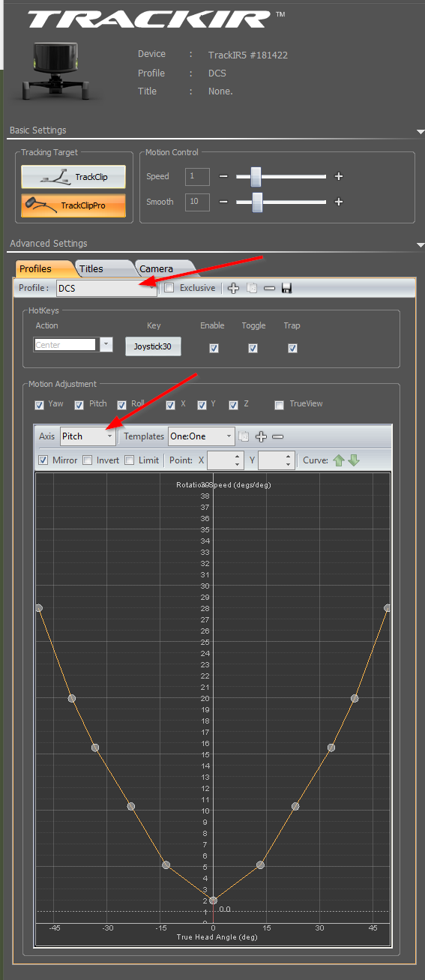Save the profile with floppy disk icon
Viewport: 425px width, 980px height.
(286, 288)
